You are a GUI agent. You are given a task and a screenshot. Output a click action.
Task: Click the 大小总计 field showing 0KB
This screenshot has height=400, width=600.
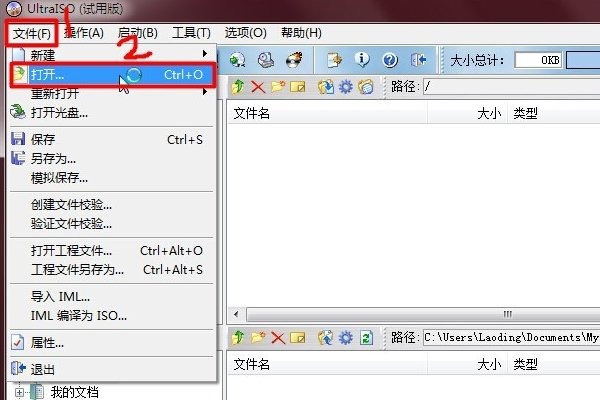tap(538, 60)
